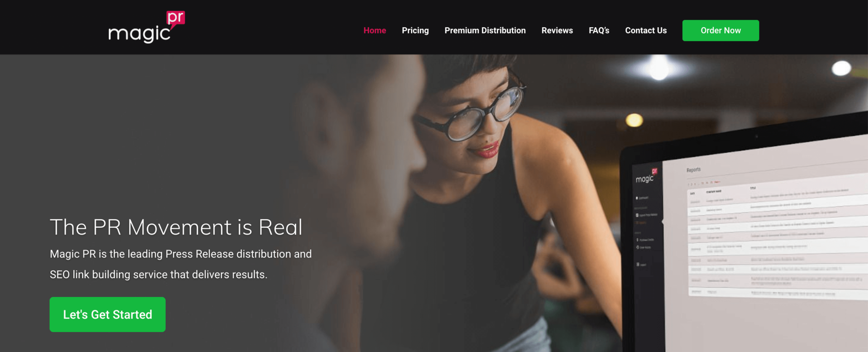868x352 pixels.
Task: Click the Let's Get Started button
Action: tap(108, 314)
